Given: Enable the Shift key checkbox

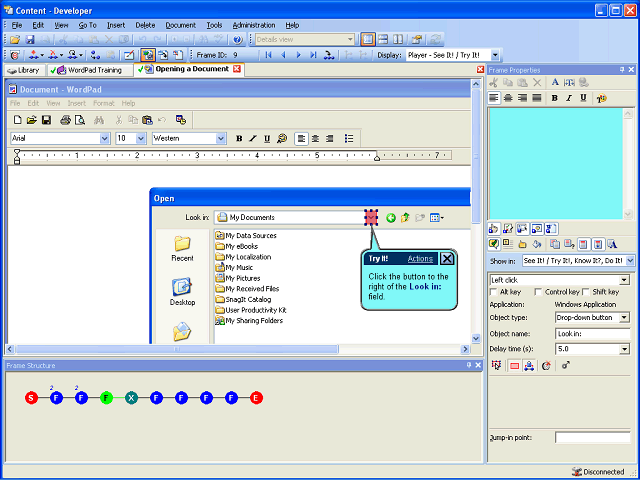Looking at the screenshot, I should click(586, 292).
